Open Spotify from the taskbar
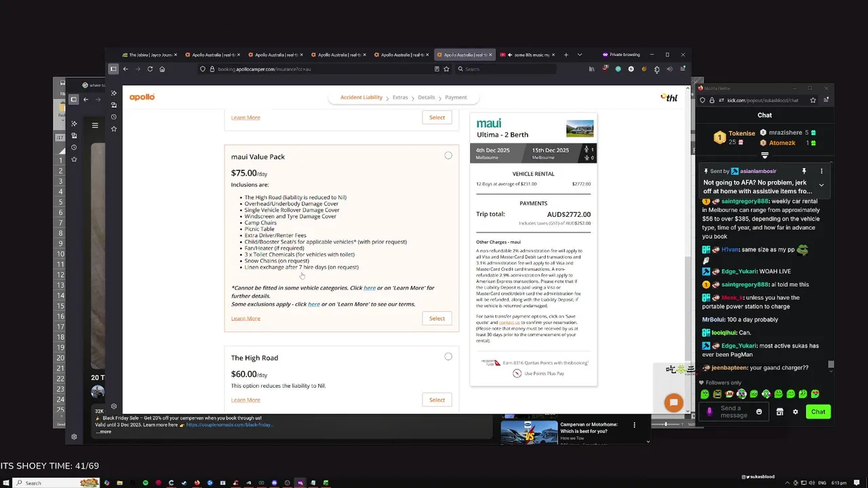 tap(145, 483)
